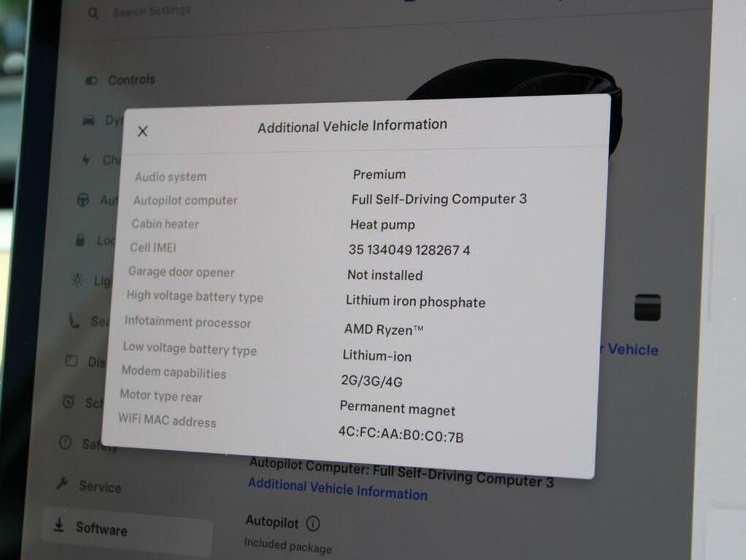Screen dimensions: 746x560
Task: Open the Autopilot steering wheel icon
Action: pos(83,200)
